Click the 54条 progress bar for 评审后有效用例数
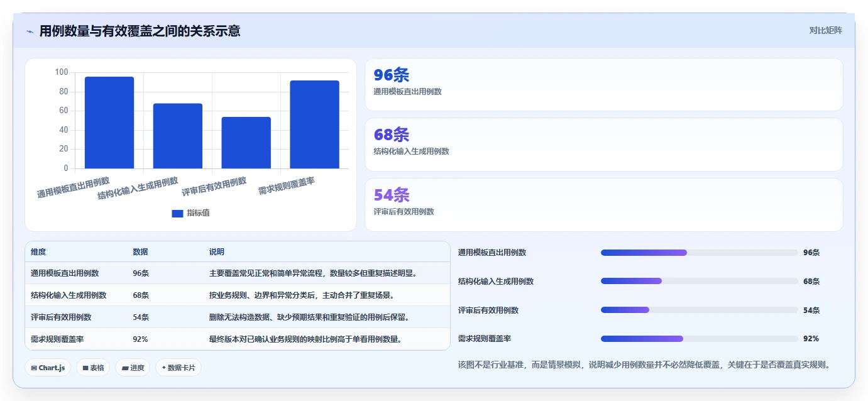The height and width of the screenshot is (401, 868). [x=699, y=310]
